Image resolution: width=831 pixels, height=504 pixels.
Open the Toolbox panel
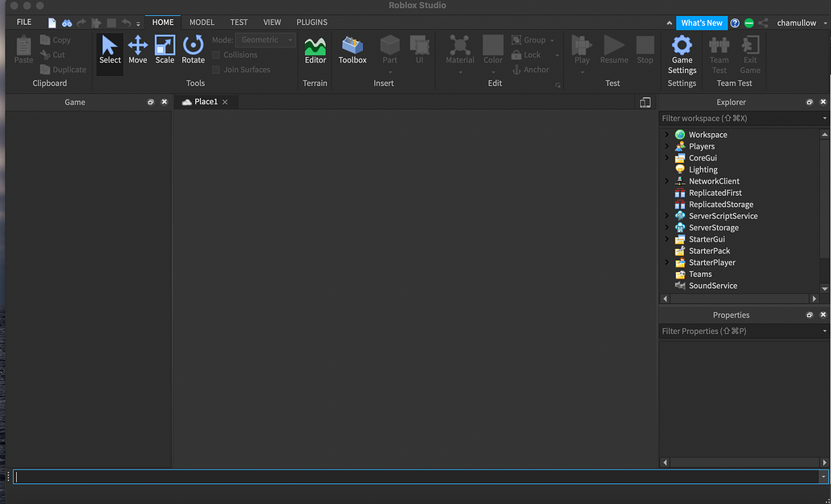tap(352, 51)
